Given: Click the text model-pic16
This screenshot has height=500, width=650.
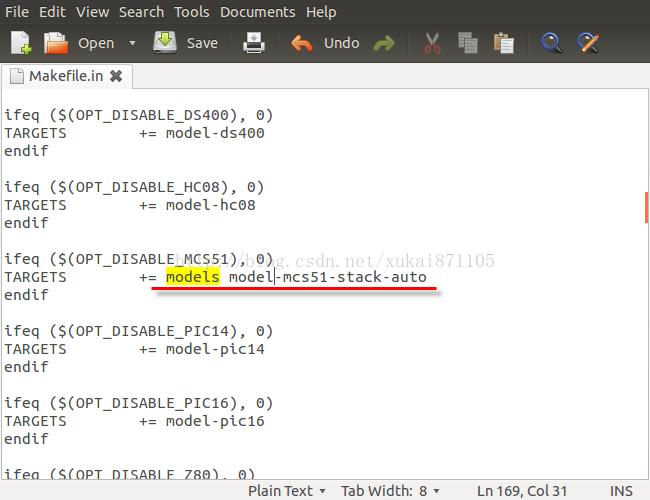Looking at the screenshot, I should tap(215, 421).
